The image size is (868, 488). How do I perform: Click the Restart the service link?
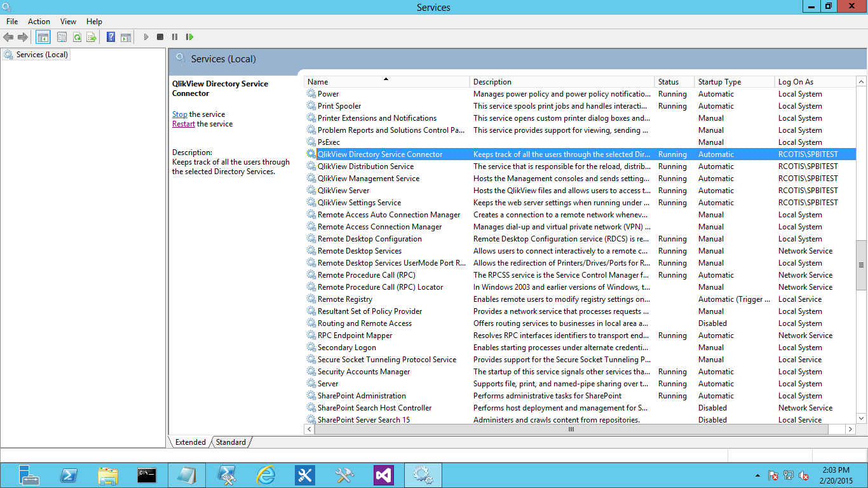coord(184,124)
